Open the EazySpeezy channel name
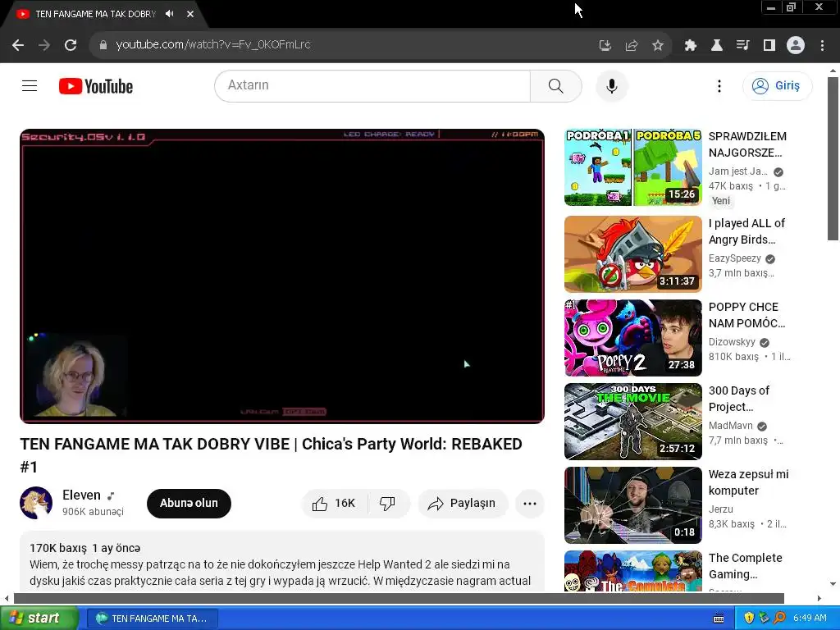The width and height of the screenshot is (840, 630). click(735, 258)
